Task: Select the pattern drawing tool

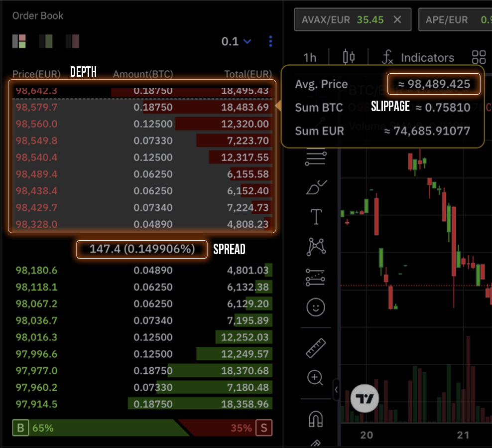Action: pyautogui.click(x=315, y=246)
